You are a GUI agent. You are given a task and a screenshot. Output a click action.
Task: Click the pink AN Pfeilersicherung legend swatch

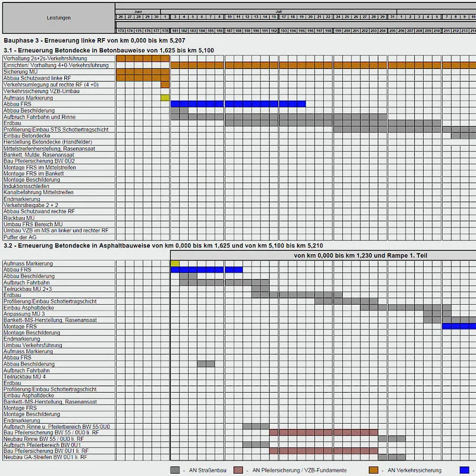239,470
